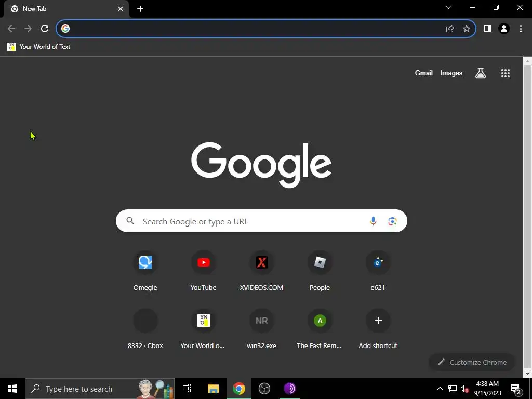Image resolution: width=532 pixels, height=399 pixels.
Task: Click the Customize Chrome button
Action: 472,362
